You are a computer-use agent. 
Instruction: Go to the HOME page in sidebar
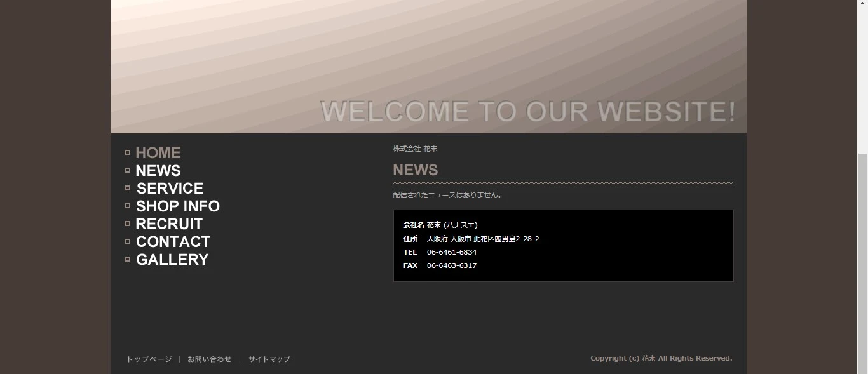pyautogui.click(x=158, y=153)
